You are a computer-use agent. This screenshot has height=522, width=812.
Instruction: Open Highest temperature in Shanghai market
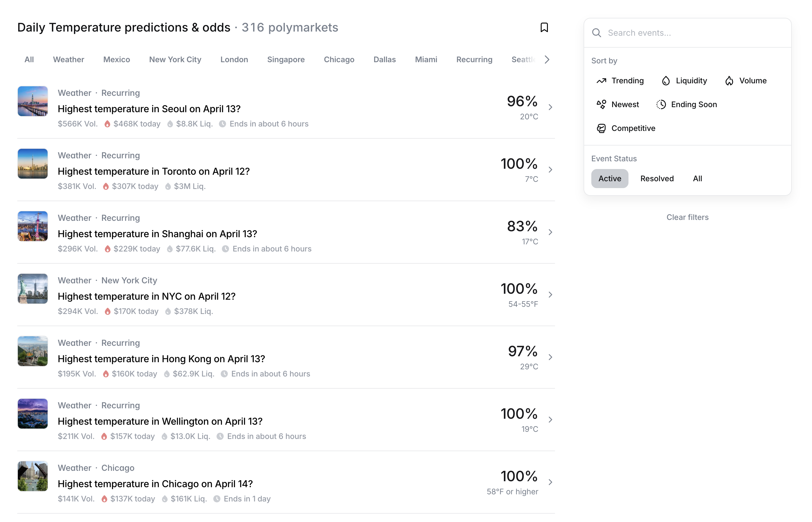point(157,234)
